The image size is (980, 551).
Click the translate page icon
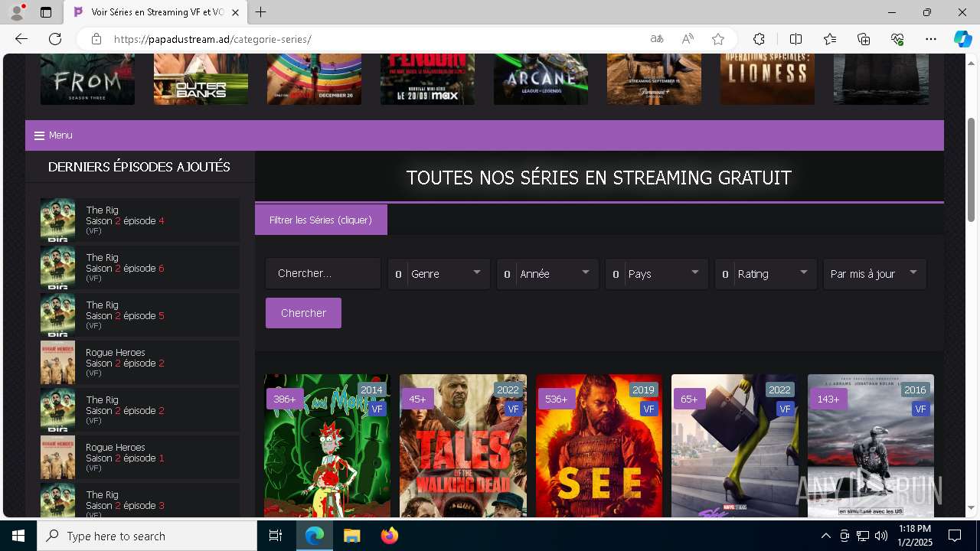coord(657,39)
